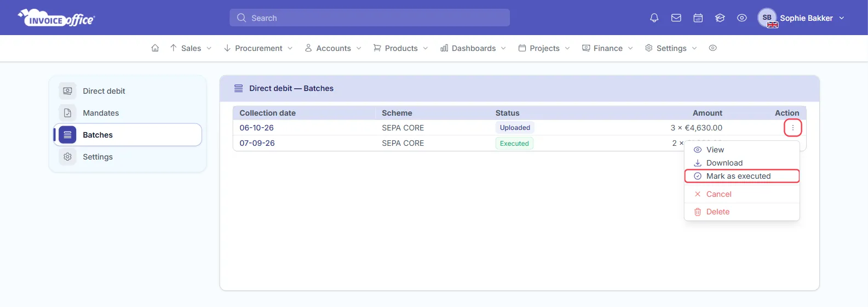The width and height of the screenshot is (868, 307).
Task: Open the calendar icon in header
Action: 698,18
